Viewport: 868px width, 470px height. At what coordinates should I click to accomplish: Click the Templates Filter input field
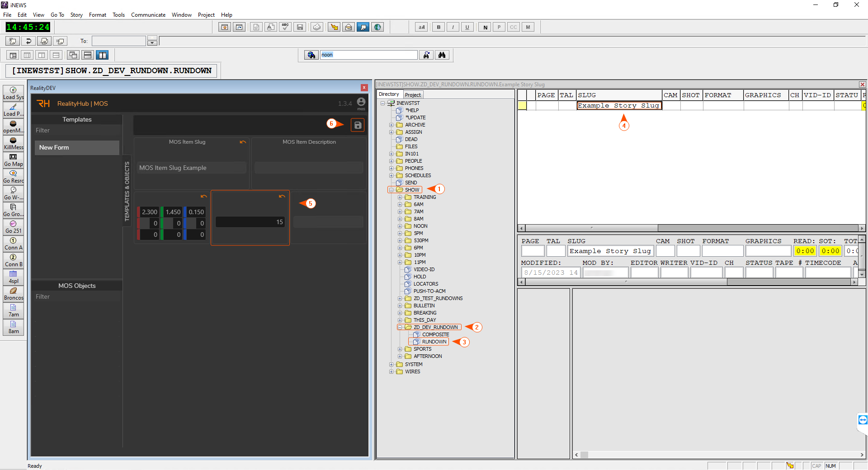[77, 130]
